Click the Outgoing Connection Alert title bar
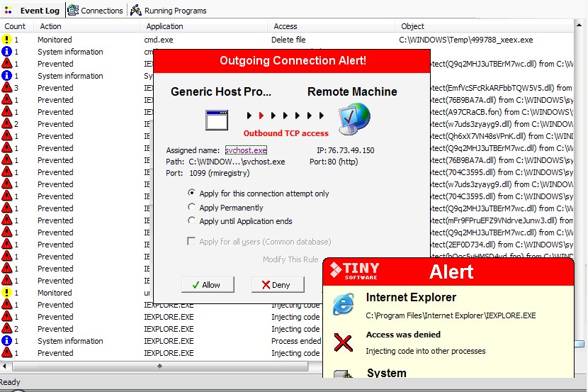The width and height of the screenshot is (588, 392). coord(292,60)
